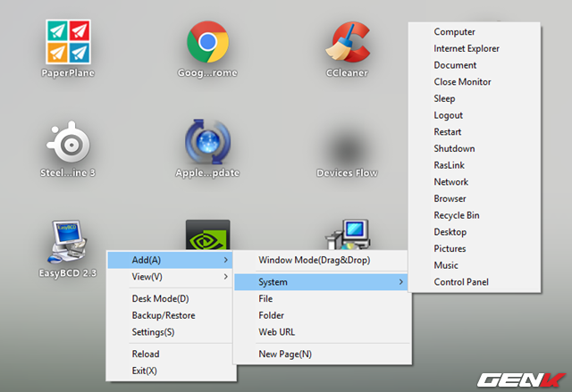Launch the Google Chrome shortcut
572x392 pixels.
click(x=207, y=41)
